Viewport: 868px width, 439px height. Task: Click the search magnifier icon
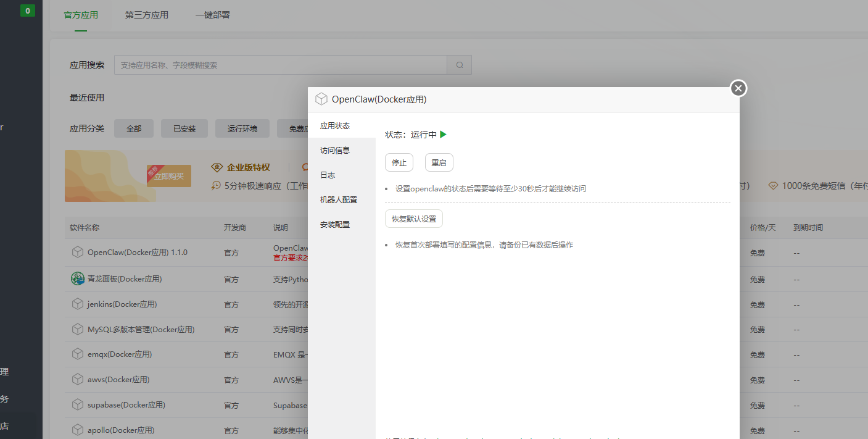459,64
